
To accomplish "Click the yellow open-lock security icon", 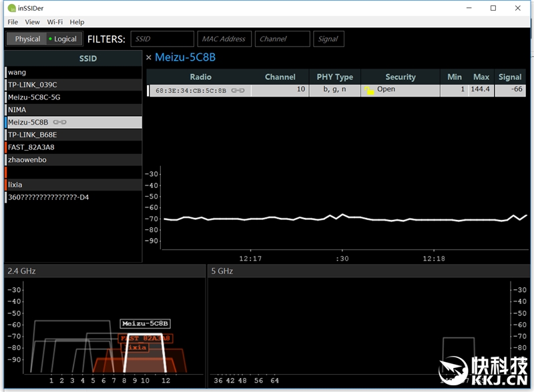I will [x=369, y=90].
